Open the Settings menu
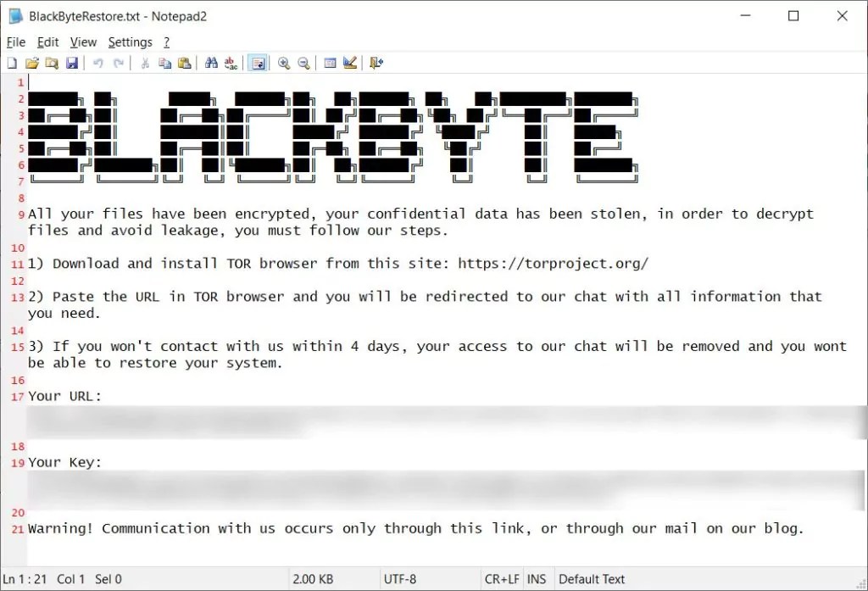 pos(130,42)
